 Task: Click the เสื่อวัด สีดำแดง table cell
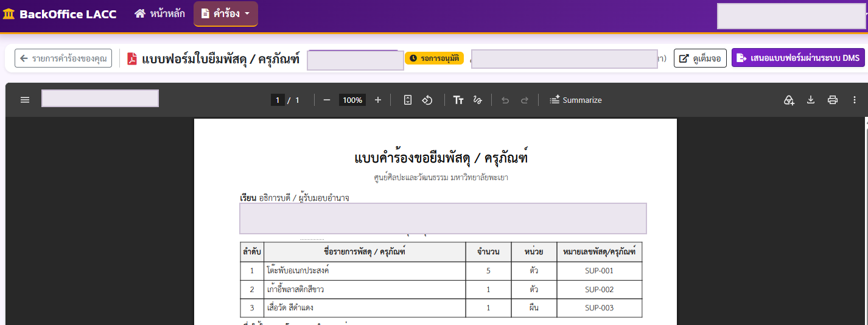(x=365, y=308)
